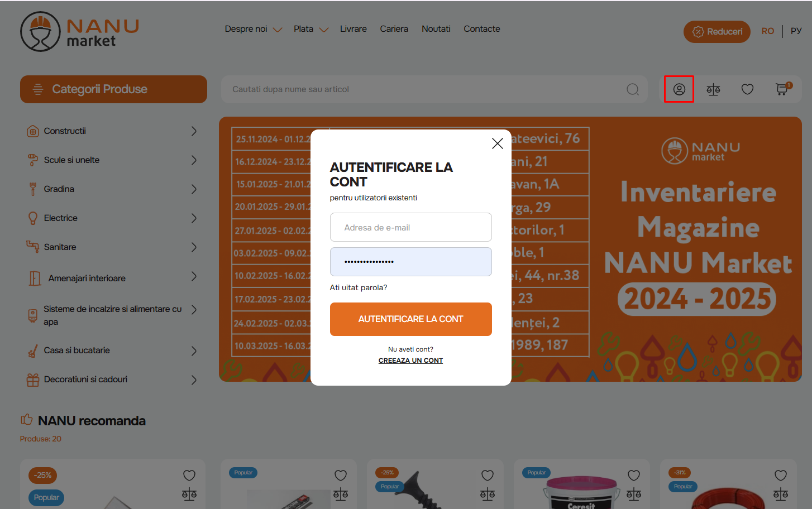Expand the Sisteme de incalzire chevron

point(194,310)
